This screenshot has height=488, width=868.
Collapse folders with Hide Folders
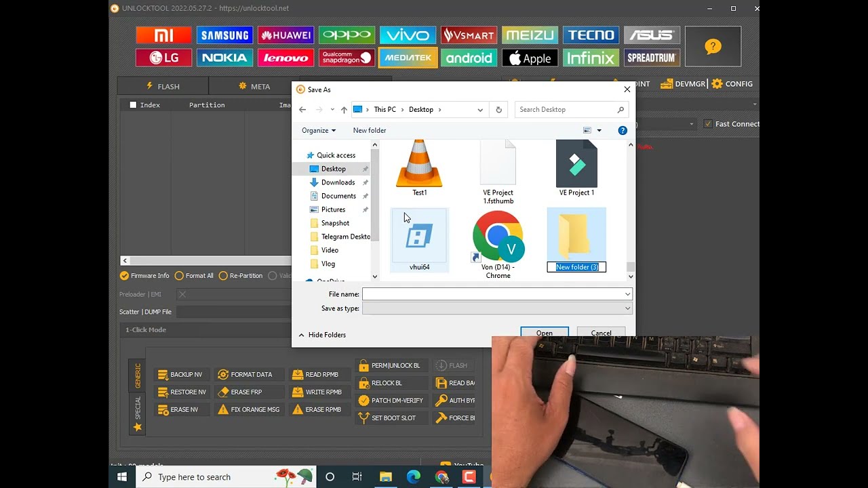pyautogui.click(x=322, y=335)
